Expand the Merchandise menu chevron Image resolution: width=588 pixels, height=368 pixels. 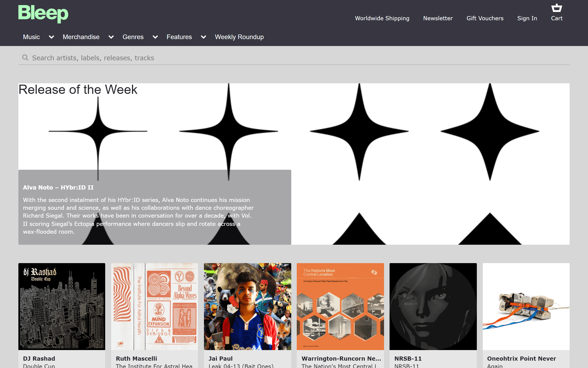pos(111,37)
